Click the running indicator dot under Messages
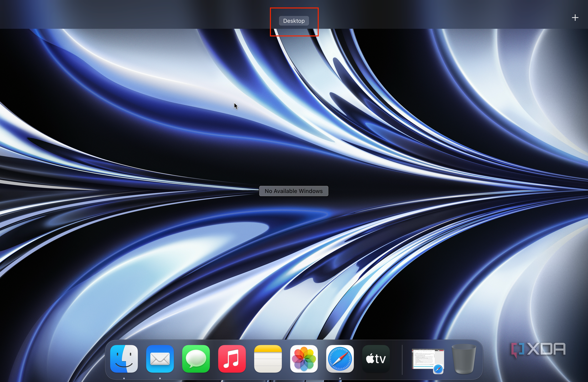Screen dimensions: 588x382 coord(196,379)
